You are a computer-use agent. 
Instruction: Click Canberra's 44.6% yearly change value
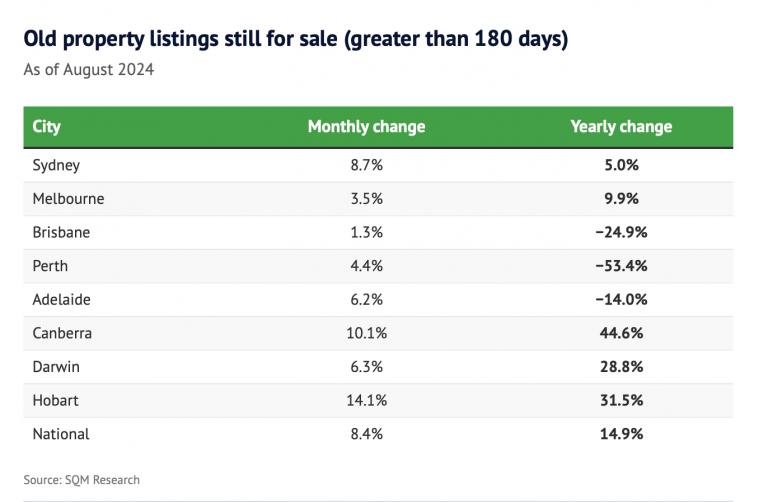[621, 333]
